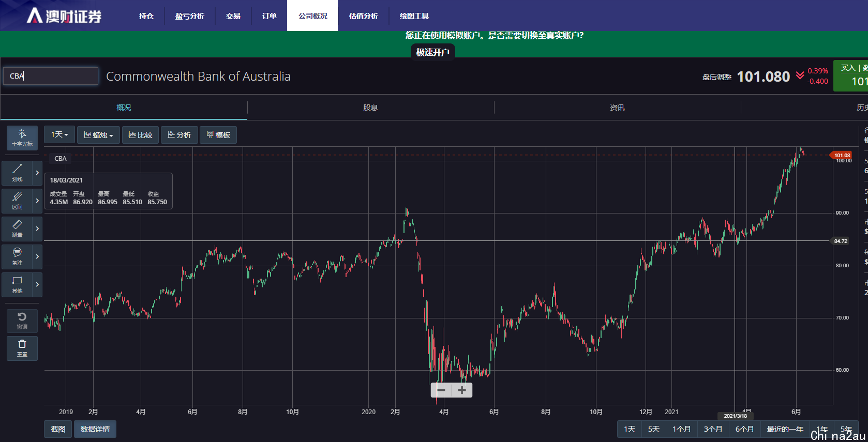868x442 pixels.
Task: Switch to the 概况 overview tab
Action: (124, 108)
